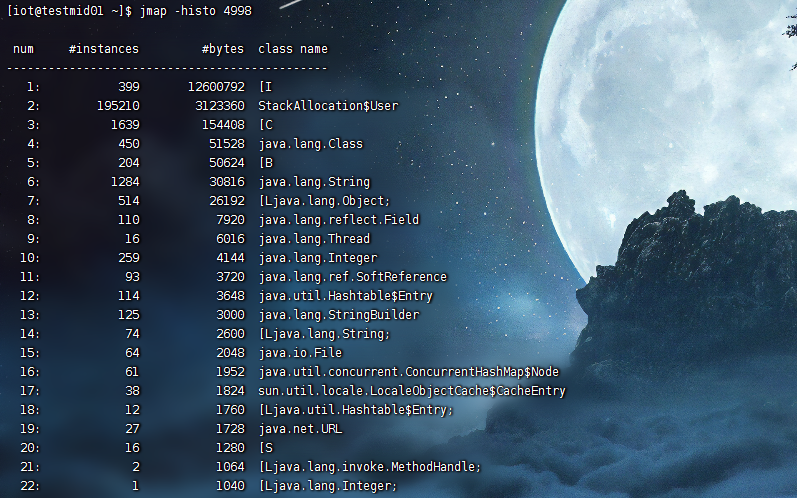Select the '[I' class name in row 1
Viewport: 797px width, 498px height.
265,87
